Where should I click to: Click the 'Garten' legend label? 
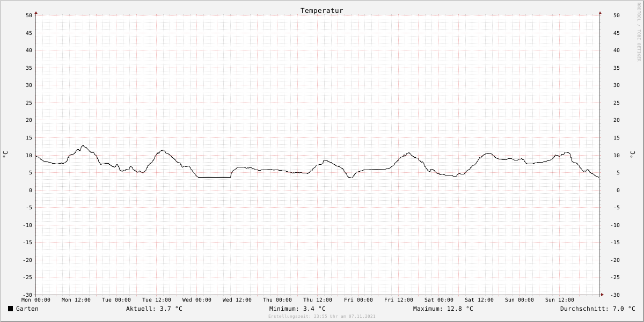tap(27, 309)
